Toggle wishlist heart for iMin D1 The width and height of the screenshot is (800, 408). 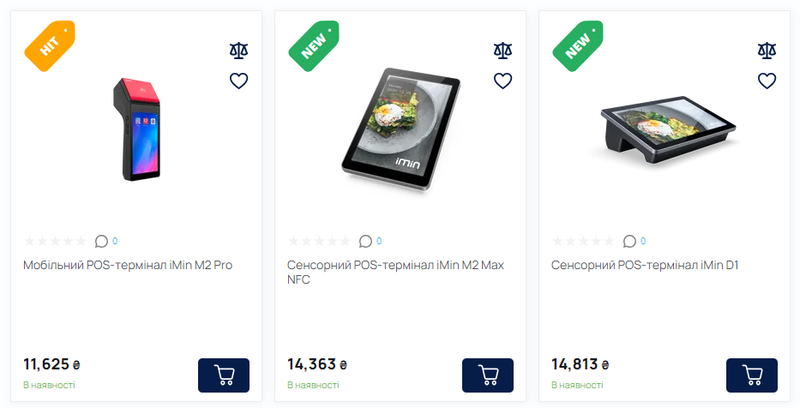coord(766,81)
